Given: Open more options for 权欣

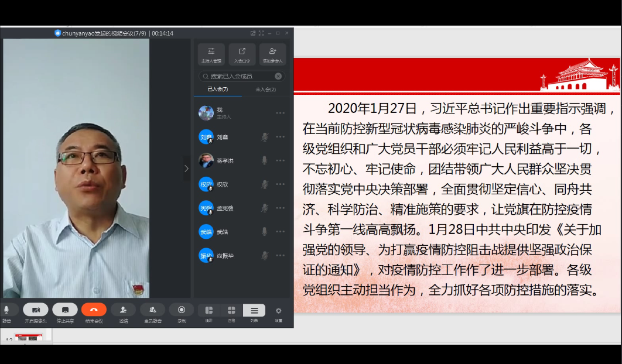Looking at the screenshot, I should (281, 184).
